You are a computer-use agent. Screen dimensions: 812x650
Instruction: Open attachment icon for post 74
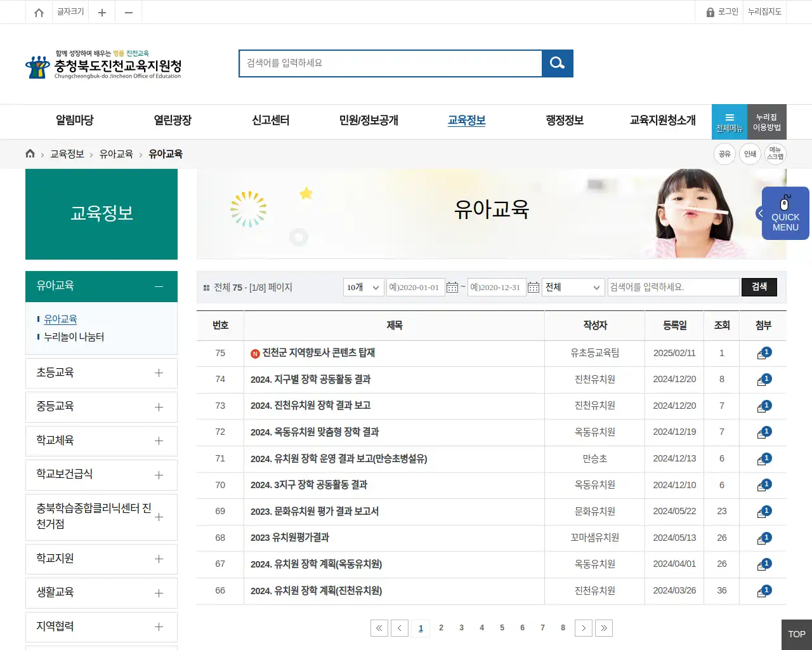click(x=764, y=380)
